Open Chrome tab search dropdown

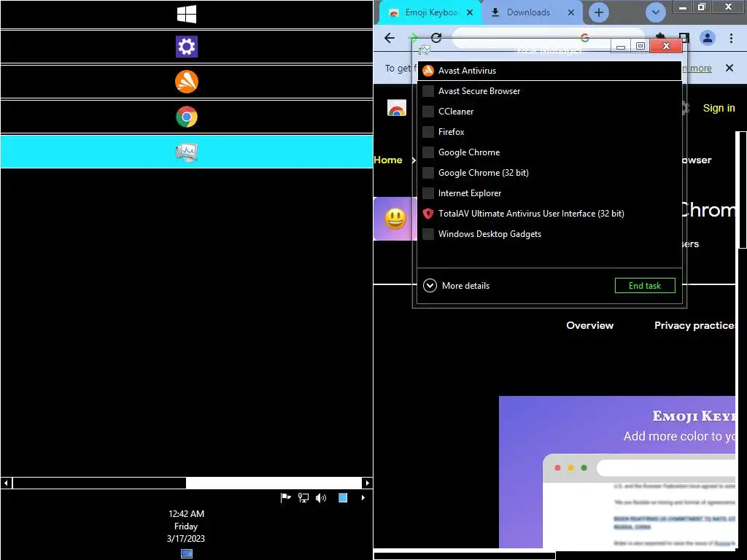(656, 12)
